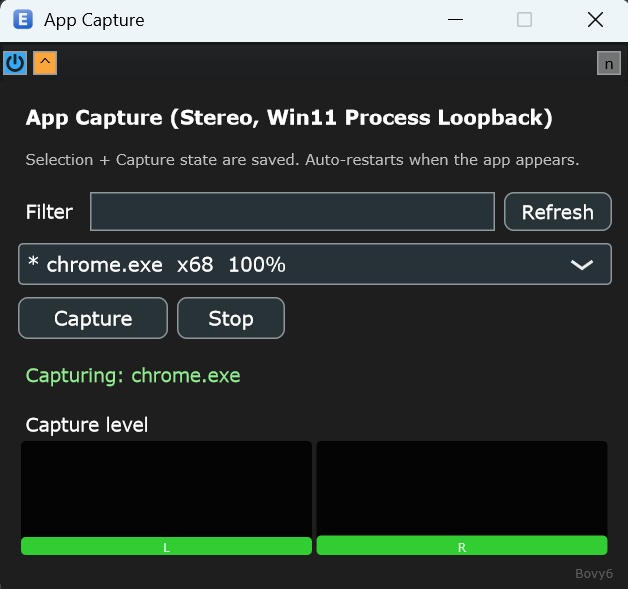Focus the Filter text field
Viewport: 628px width, 589px height.
tap(292, 211)
